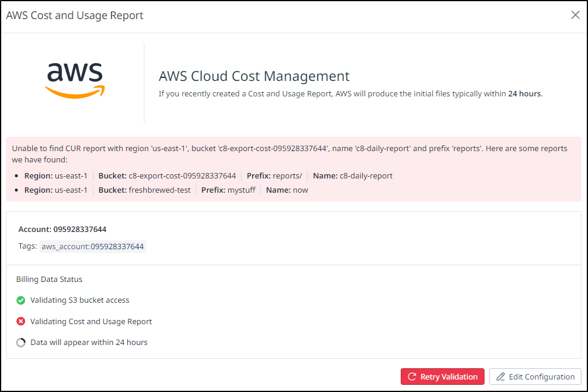588x392 pixels.
Task: Click the bold '24 hours' text in subtitle
Action: coord(524,94)
